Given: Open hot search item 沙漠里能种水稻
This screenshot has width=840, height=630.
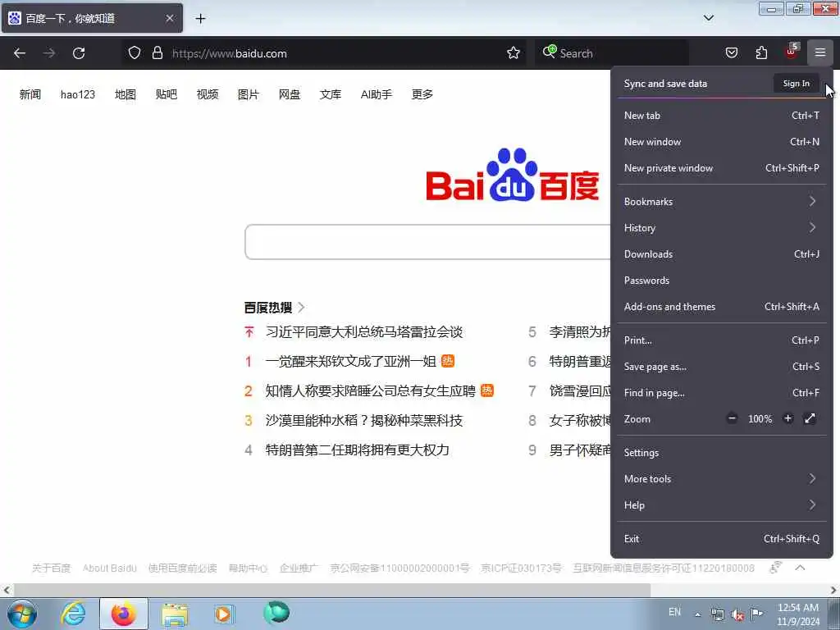Looking at the screenshot, I should click(363, 421).
